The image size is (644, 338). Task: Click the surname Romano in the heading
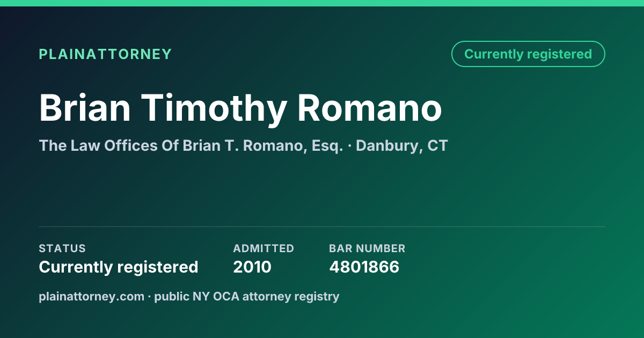[370, 108]
